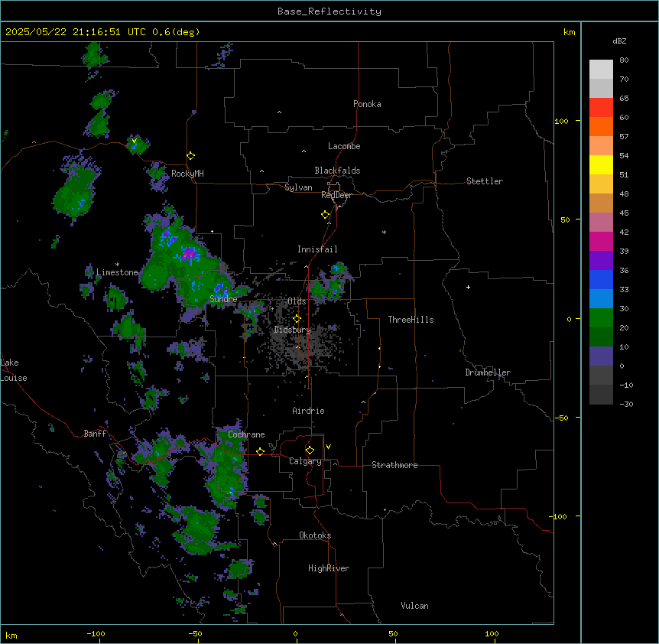Viewport: 659px width, 644px height.
Task: Click the -50 tick on the vertical km axis
Action: [x=561, y=418]
